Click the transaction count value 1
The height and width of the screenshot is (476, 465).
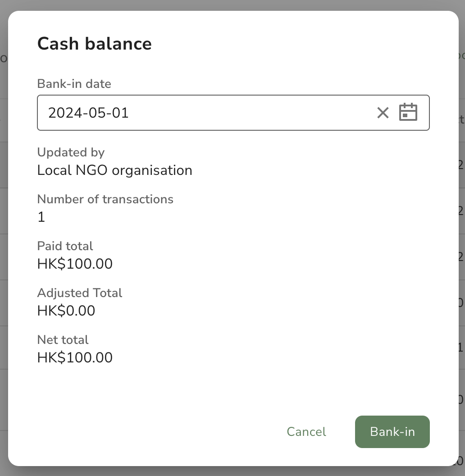41,217
